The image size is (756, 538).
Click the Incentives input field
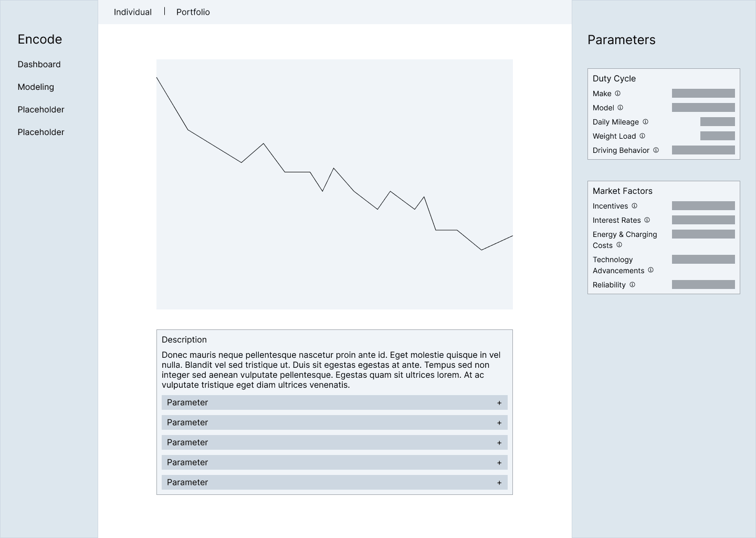pos(703,206)
